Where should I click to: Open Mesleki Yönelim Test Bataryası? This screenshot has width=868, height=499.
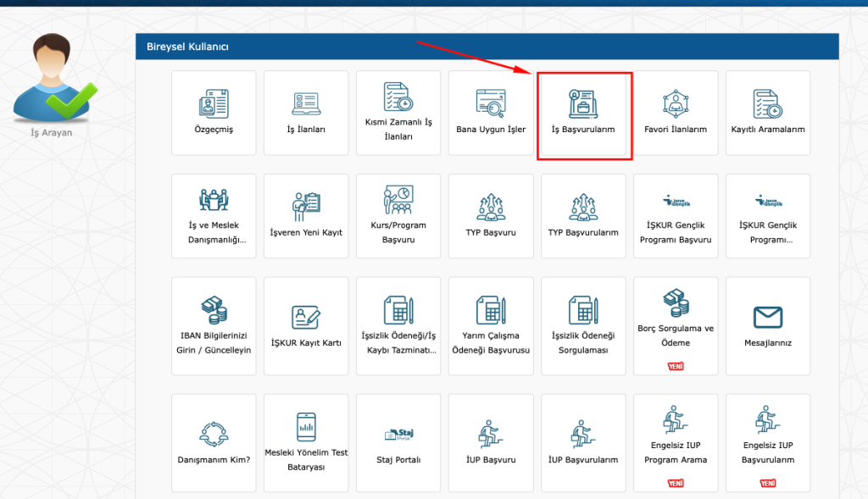(306, 442)
